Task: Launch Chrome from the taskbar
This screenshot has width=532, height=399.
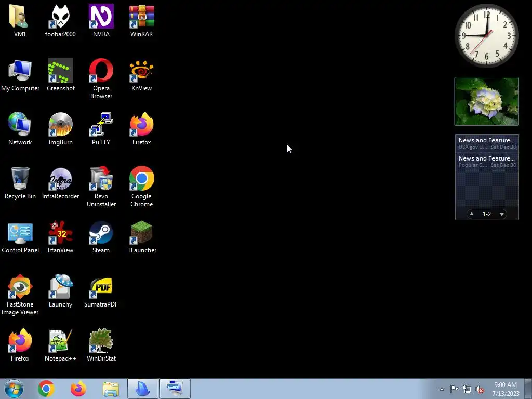Action: 46,389
